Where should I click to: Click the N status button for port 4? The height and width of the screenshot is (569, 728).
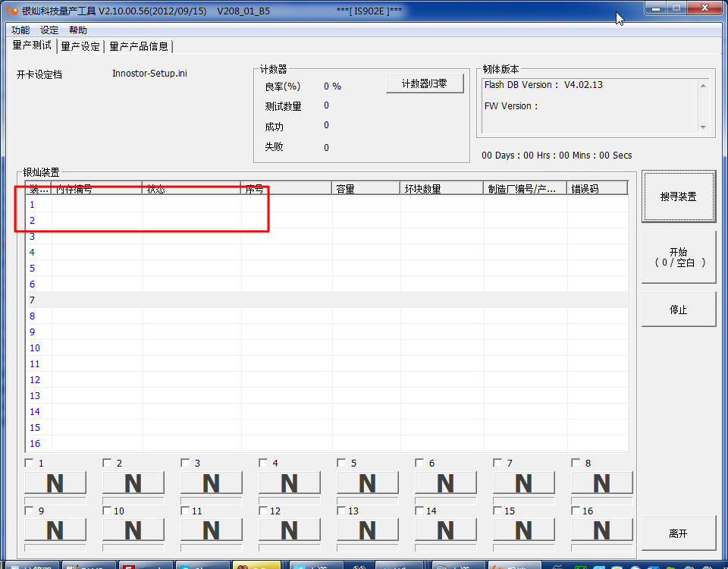point(289,483)
